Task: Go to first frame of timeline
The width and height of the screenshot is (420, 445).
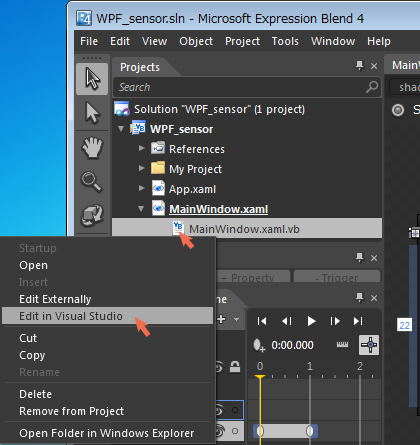Action: pos(262,321)
